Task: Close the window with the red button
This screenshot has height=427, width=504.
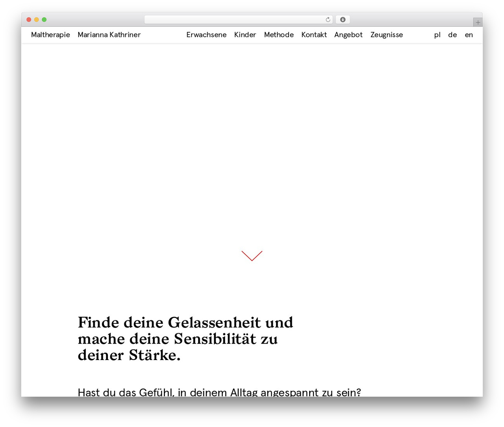Action: (x=29, y=20)
